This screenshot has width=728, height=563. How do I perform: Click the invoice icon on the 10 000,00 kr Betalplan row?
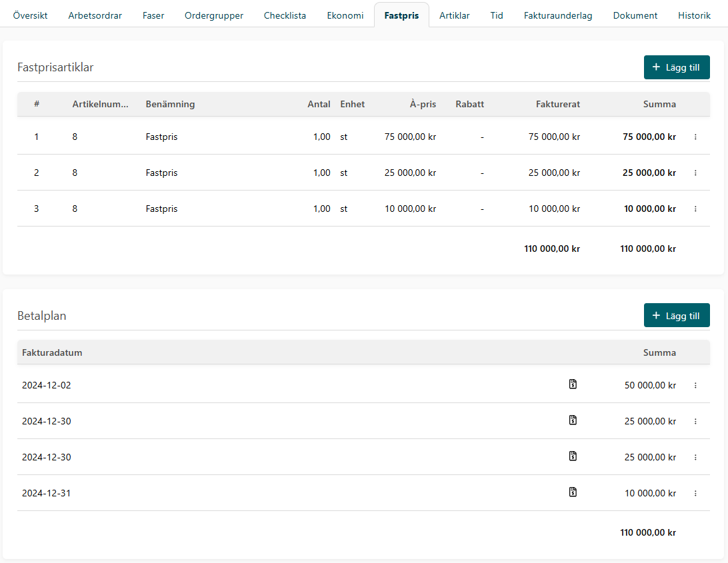coord(573,492)
